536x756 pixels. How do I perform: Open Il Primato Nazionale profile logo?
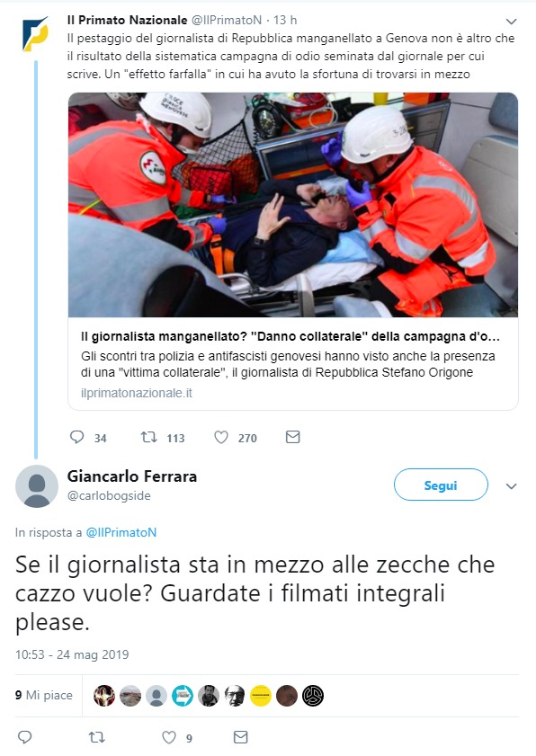[36, 34]
